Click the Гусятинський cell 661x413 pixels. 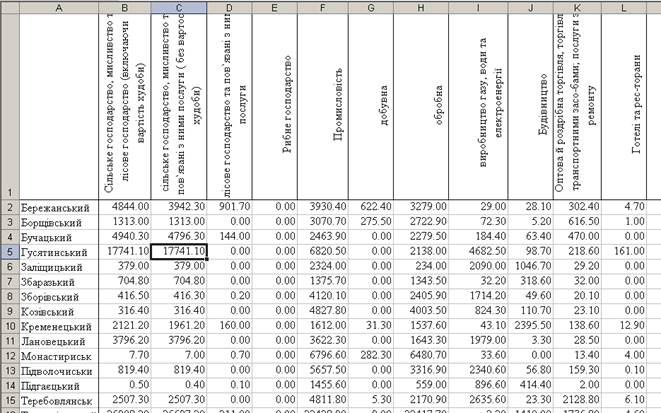(x=59, y=252)
